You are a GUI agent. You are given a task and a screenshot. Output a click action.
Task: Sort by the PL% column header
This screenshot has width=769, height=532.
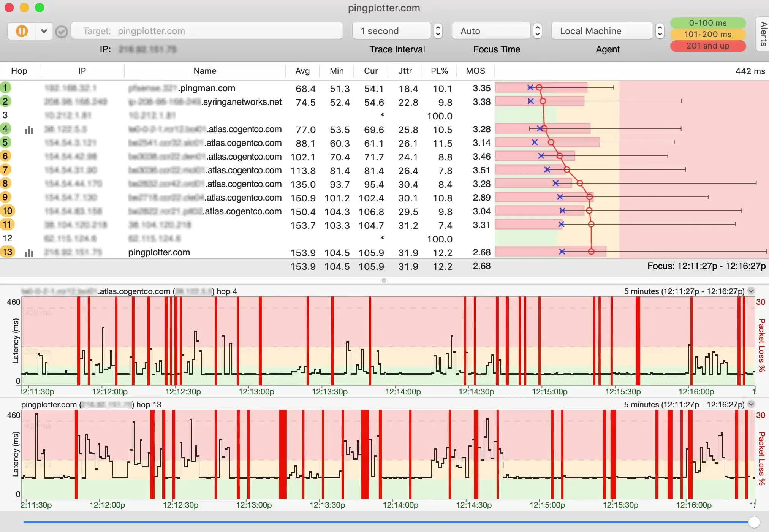[x=439, y=71]
